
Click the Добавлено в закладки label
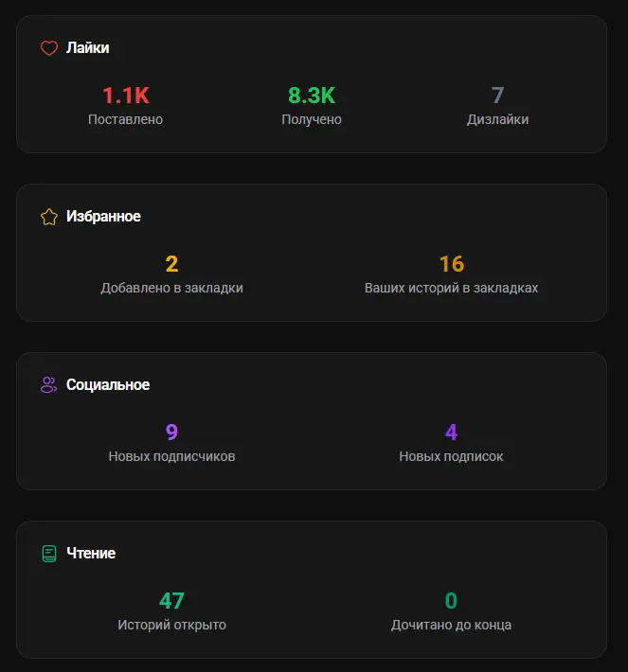172,288
